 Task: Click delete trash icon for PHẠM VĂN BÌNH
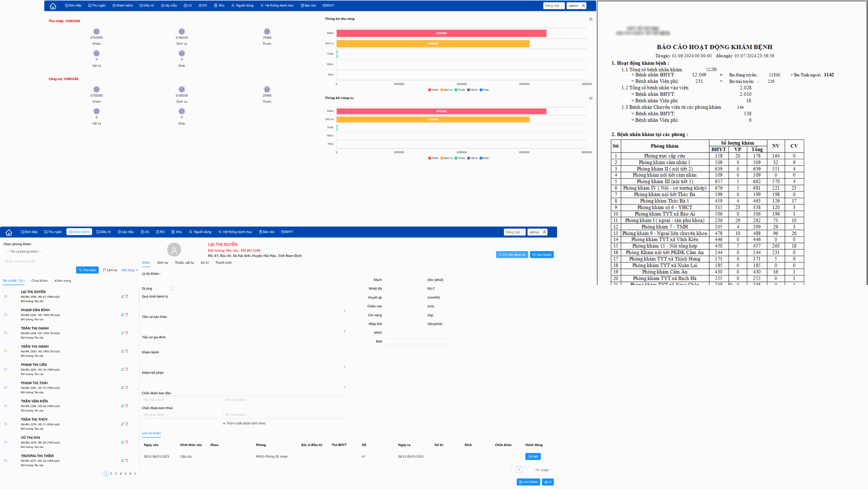click(x=127, y=314)
